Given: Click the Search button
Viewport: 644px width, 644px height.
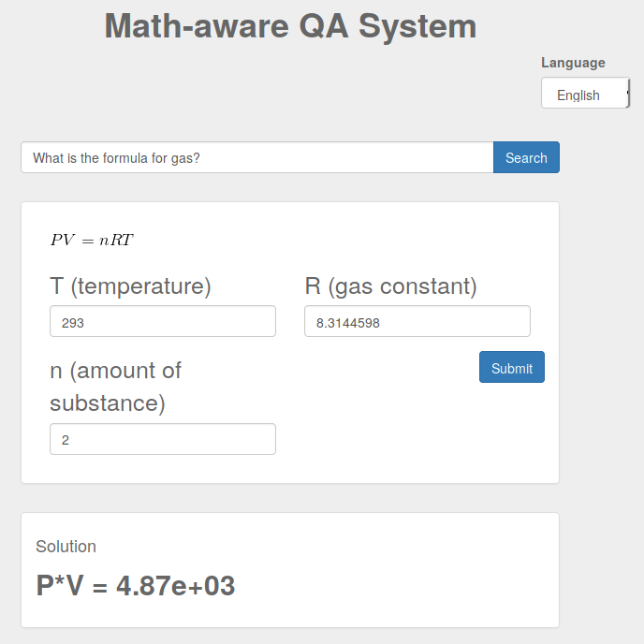Looking at the screenshot, I should point(526,157).
